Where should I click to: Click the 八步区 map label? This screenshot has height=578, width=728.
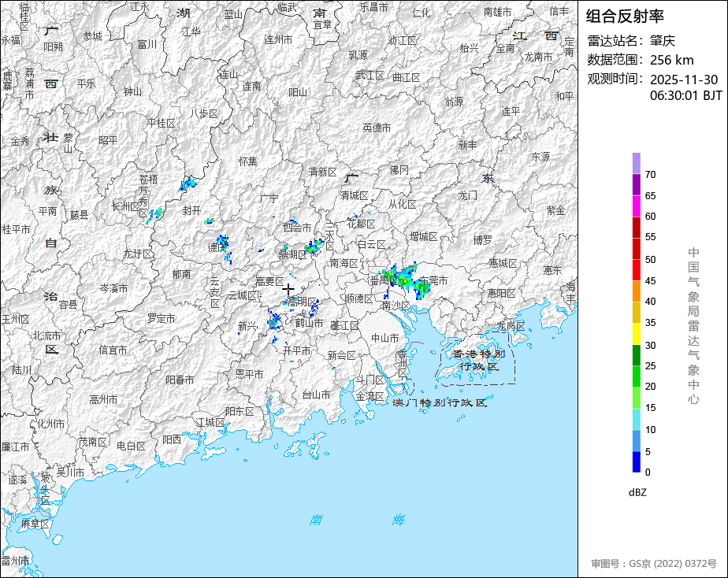coord(204,113)
